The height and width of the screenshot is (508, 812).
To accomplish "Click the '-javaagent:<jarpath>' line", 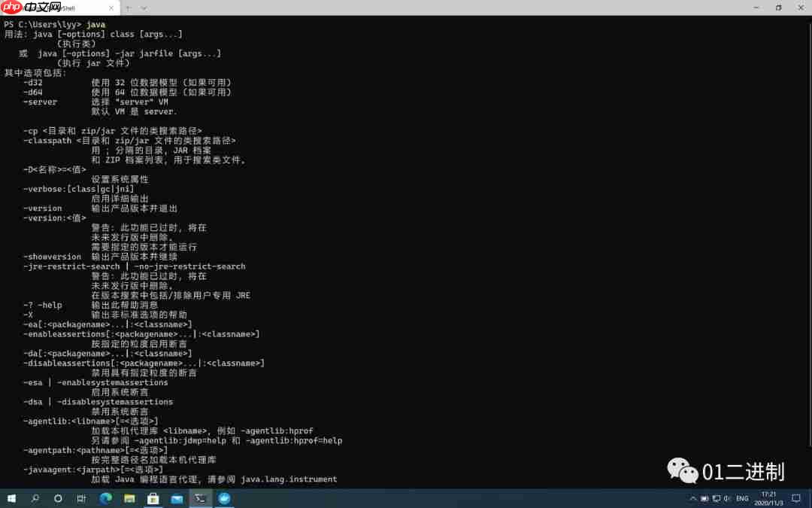I will pos(92,470).
